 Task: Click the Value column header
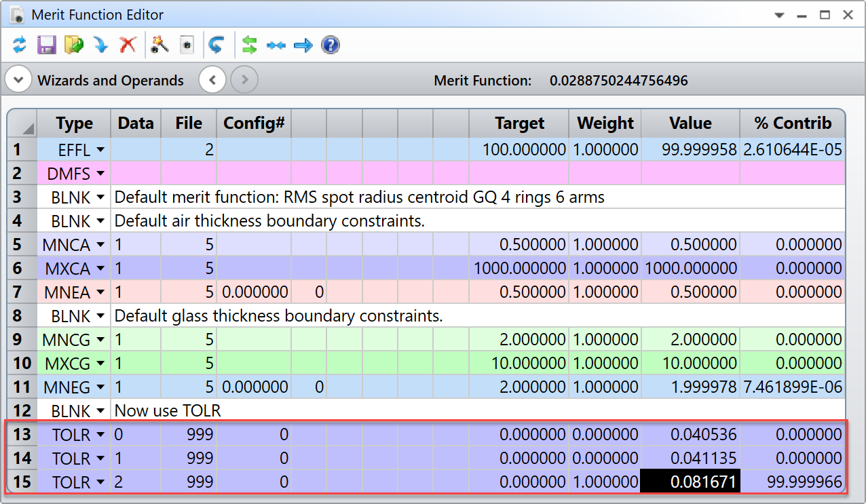click(690, 123)
